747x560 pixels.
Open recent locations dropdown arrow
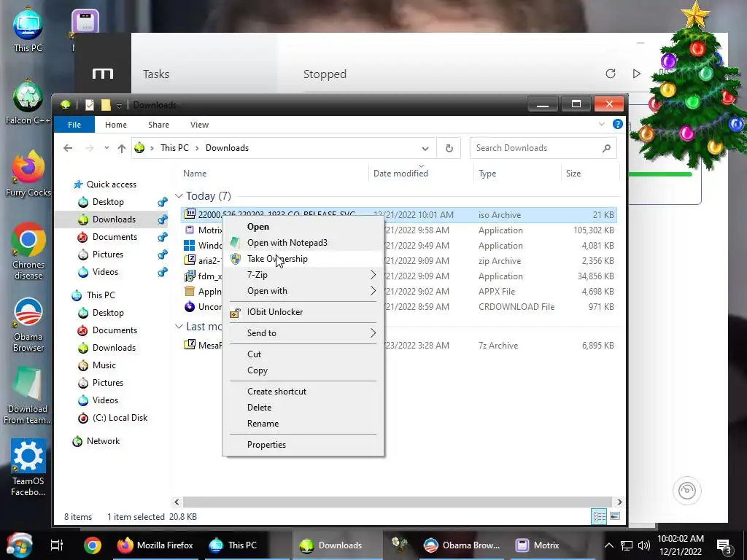point(107,148)
